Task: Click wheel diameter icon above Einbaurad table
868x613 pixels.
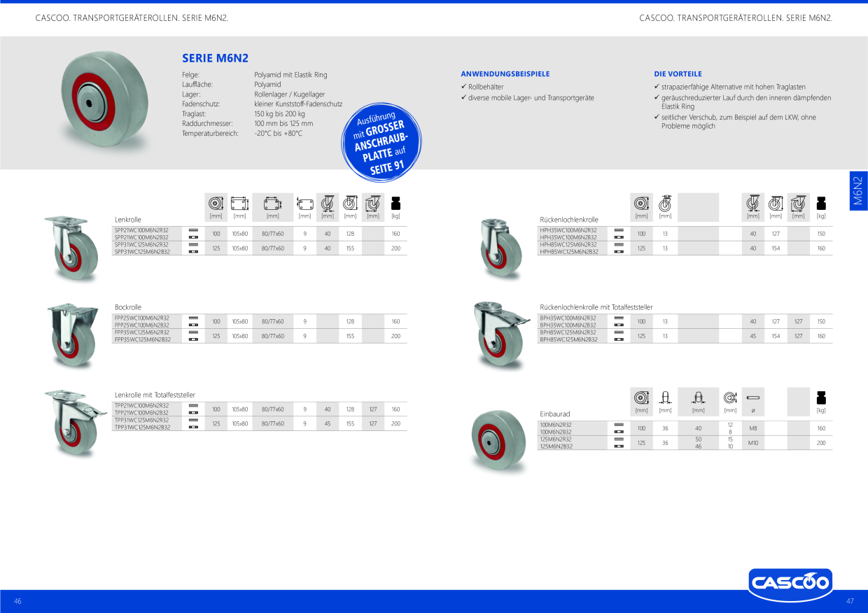Action: (641, 397)
